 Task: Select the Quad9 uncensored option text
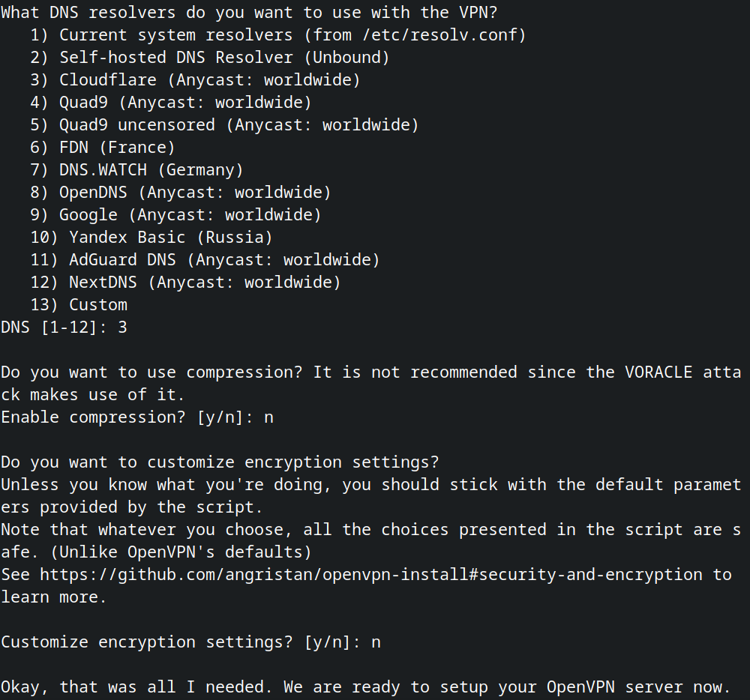[238, 124]
